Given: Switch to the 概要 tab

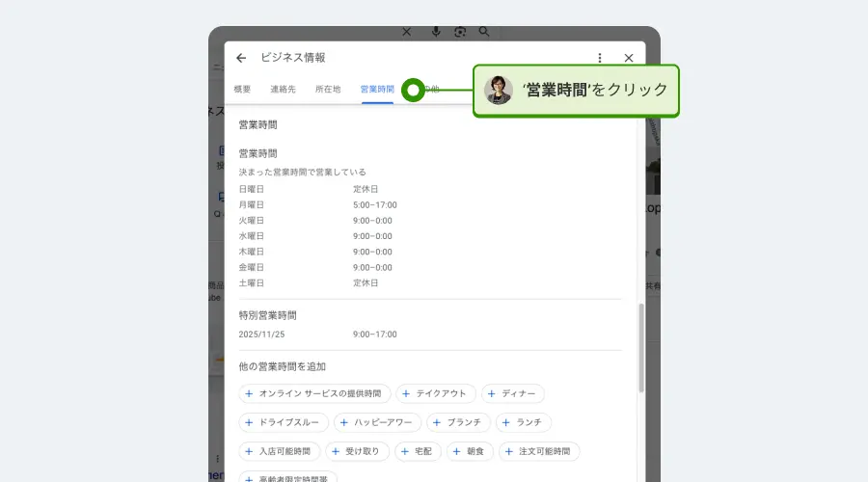Looking at the screenshot, I should [242, 90].
